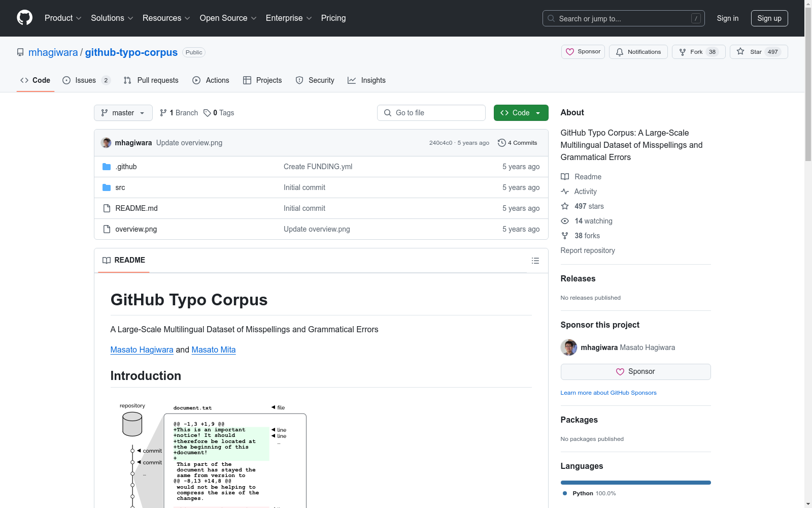Open the src folder name
Viewport: 812px width, 508px height.
pos(120,187)
